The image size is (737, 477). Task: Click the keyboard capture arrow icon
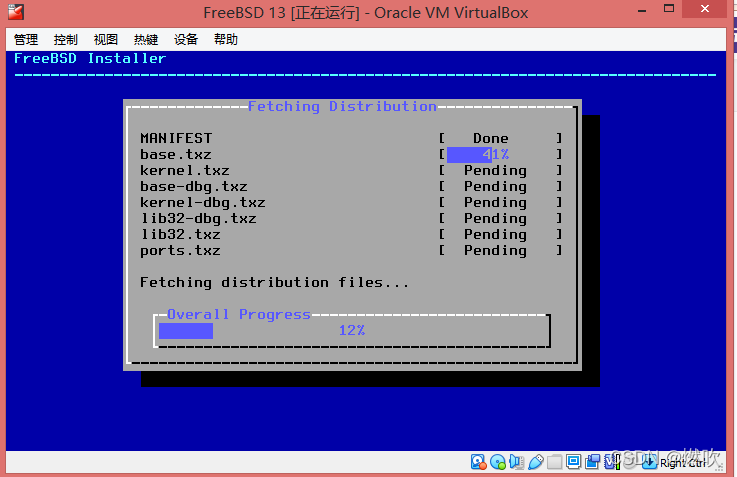[650, 462]
